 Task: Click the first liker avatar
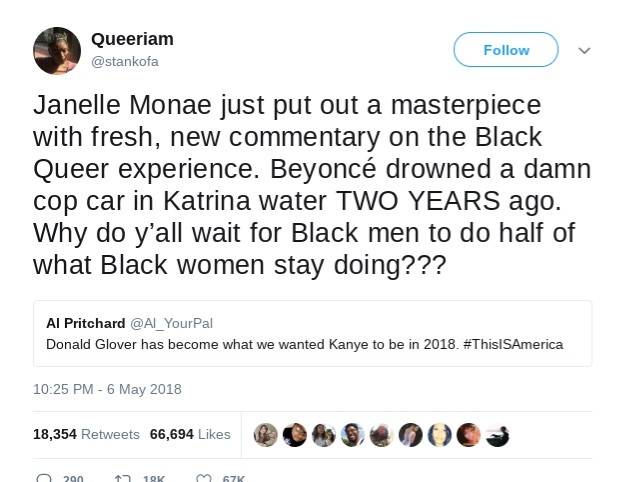tap(265, 434)
